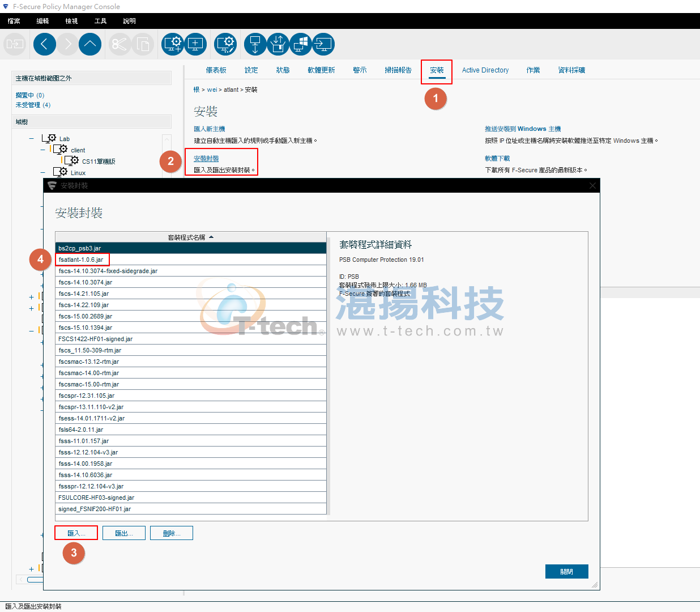Switch to the 軟體更新 tab
This screenshot has width=700, height=612.
[322, 70]
